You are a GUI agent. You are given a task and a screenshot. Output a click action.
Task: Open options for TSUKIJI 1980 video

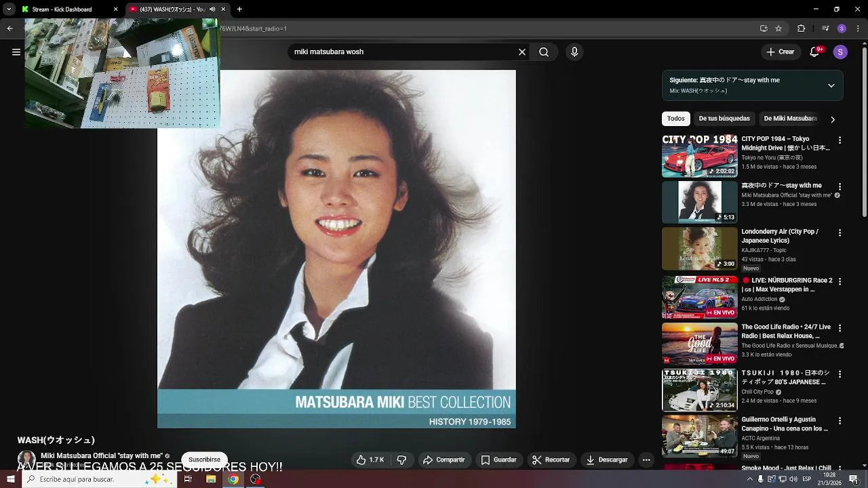pos(840,374)
